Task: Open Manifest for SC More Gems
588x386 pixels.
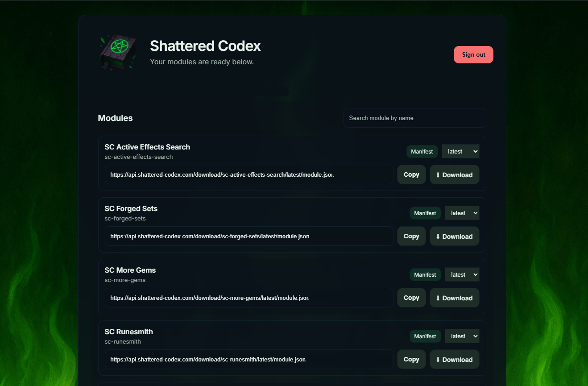Action: (x=425, y=274)
